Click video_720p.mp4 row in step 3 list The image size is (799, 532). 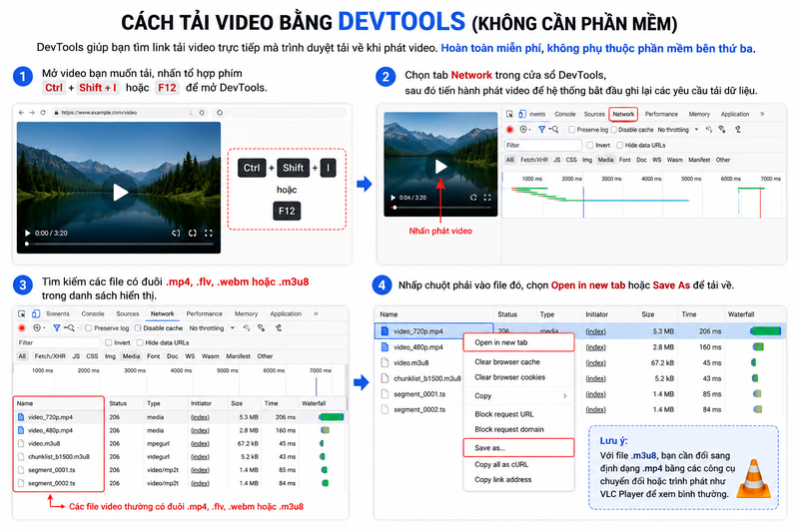tap(181, 417)
